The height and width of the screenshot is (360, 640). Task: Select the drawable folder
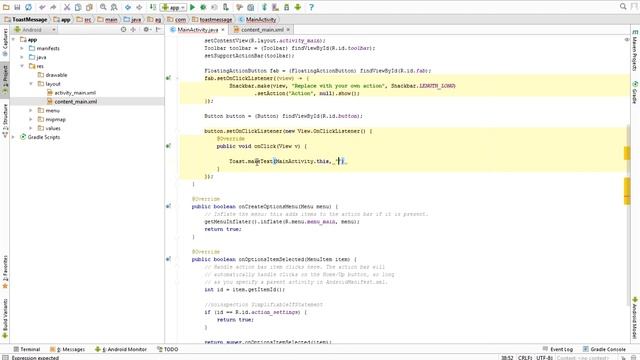click(52, 75)
